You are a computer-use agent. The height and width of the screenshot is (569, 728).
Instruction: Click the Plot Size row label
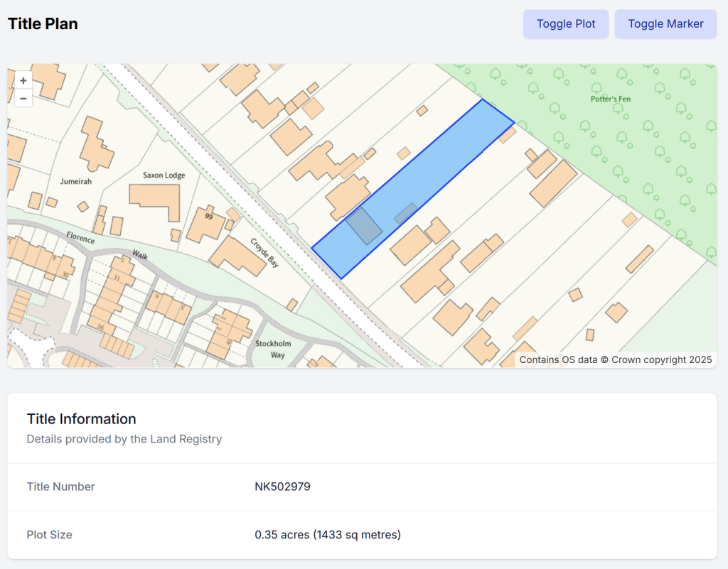pos(50,534)
